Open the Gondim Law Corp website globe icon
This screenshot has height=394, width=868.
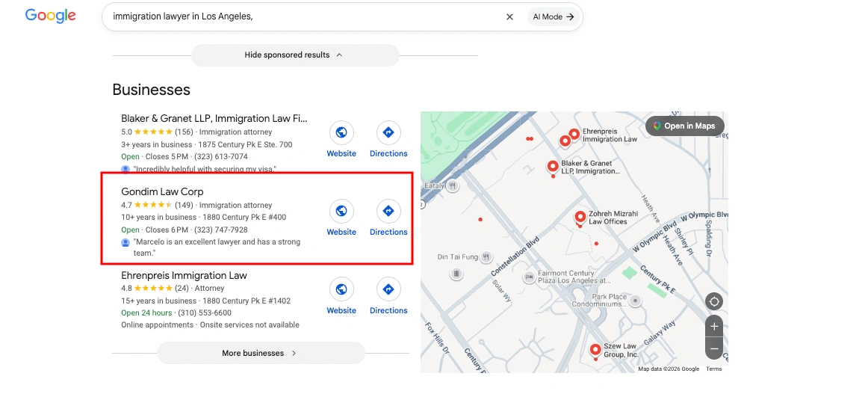(x=341, y=211)
